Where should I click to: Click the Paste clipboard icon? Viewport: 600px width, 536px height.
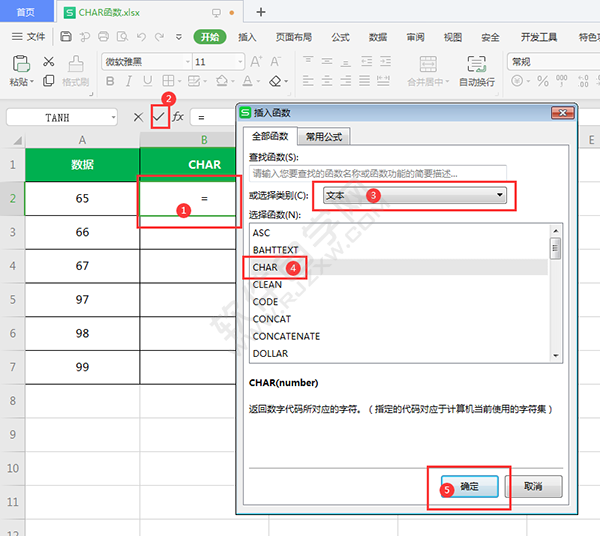coord(19,63)
